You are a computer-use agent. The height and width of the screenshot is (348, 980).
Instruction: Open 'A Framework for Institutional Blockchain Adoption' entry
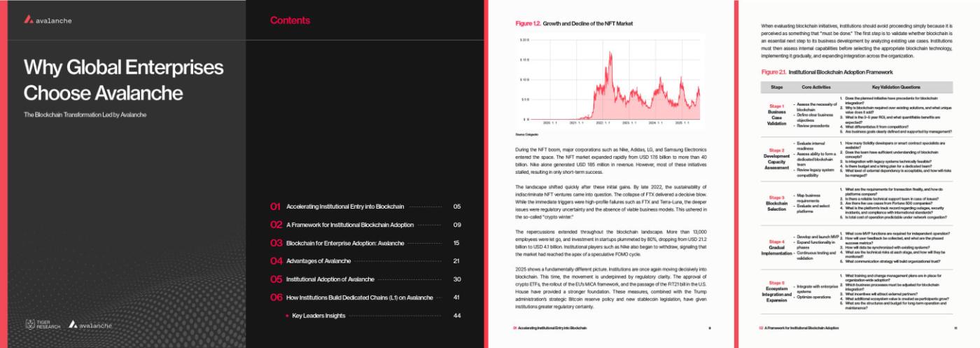[350, 225]
